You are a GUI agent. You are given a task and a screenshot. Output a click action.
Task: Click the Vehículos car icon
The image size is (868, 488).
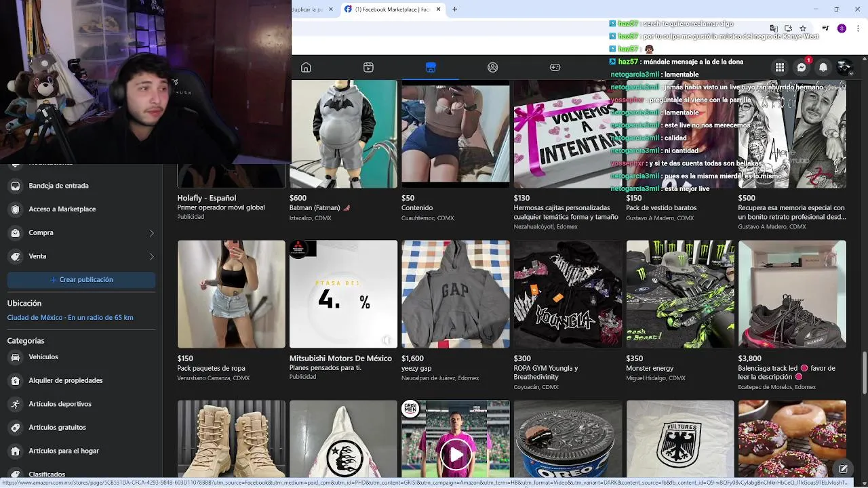tap(15, 357)
